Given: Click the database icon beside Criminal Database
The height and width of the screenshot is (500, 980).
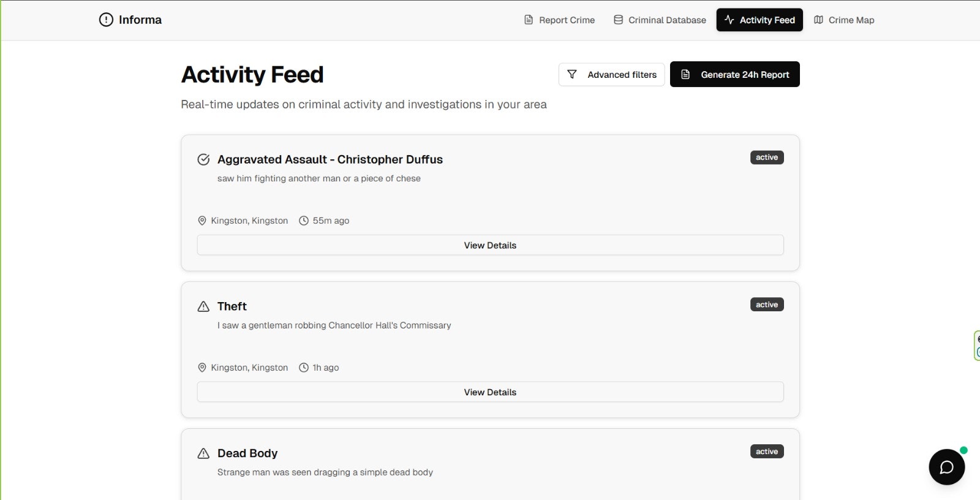Looking at the screenshot, I should pos(619,20).
